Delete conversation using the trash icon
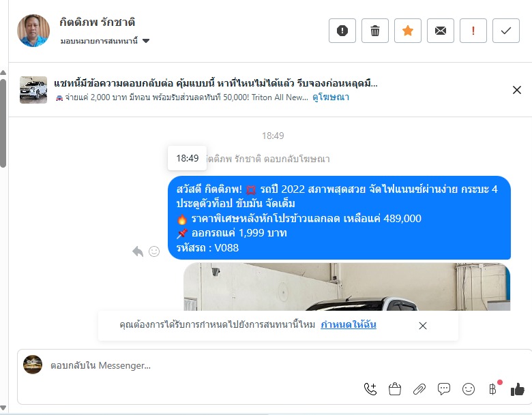The height and width of the screenshot is (415, 532). click(375, 31)
